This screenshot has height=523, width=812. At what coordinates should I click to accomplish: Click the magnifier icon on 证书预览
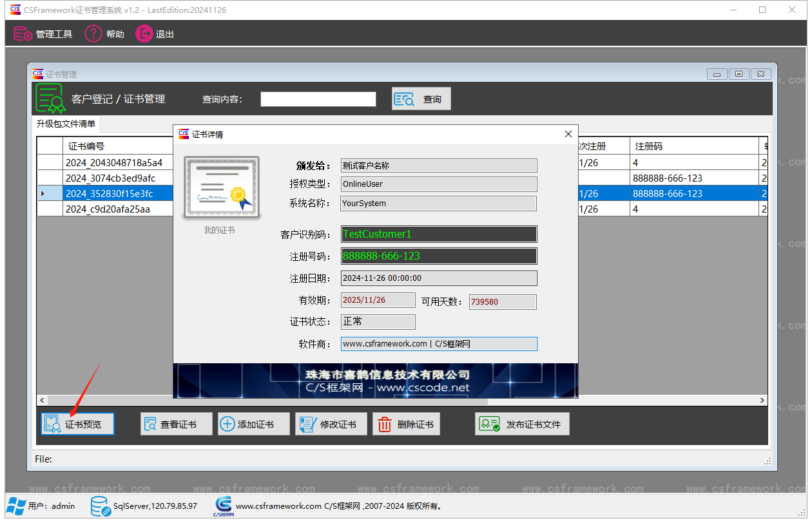tap(53, 424)
